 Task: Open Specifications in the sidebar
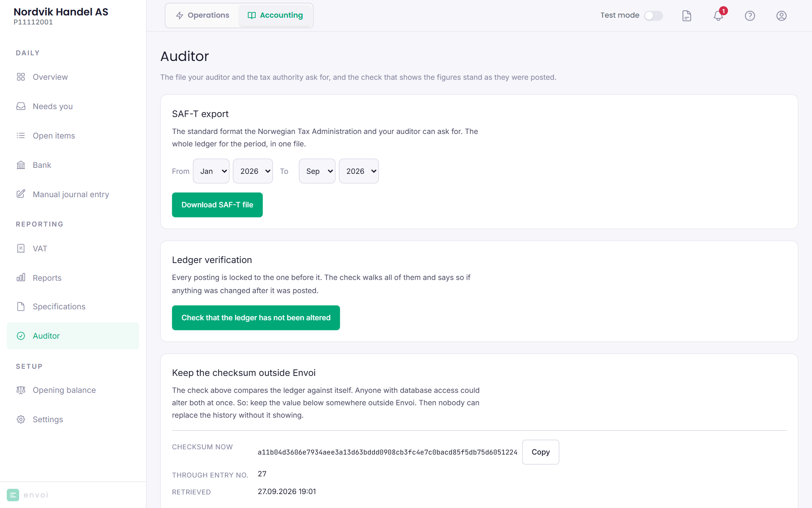[73, 306]
